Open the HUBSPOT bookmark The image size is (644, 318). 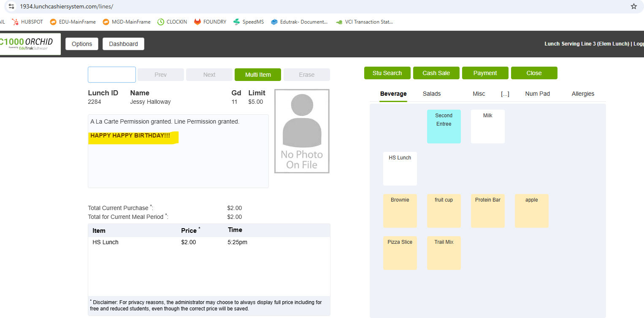point(27,22)
